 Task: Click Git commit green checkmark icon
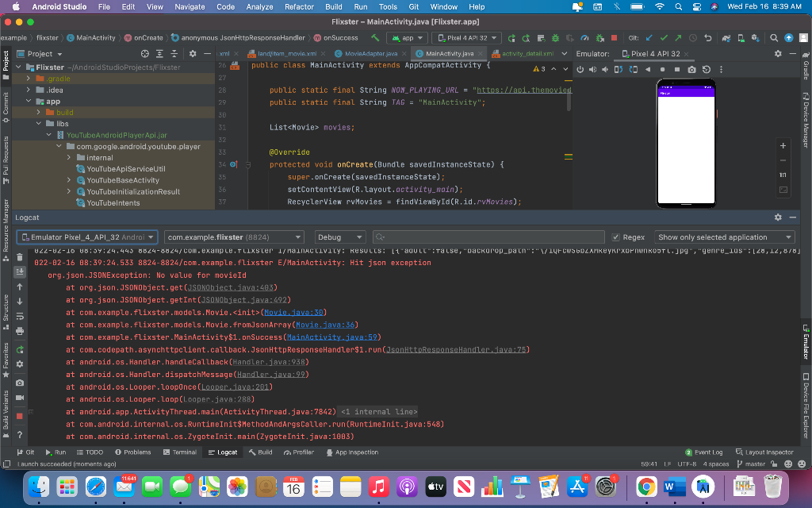[664, 38]
